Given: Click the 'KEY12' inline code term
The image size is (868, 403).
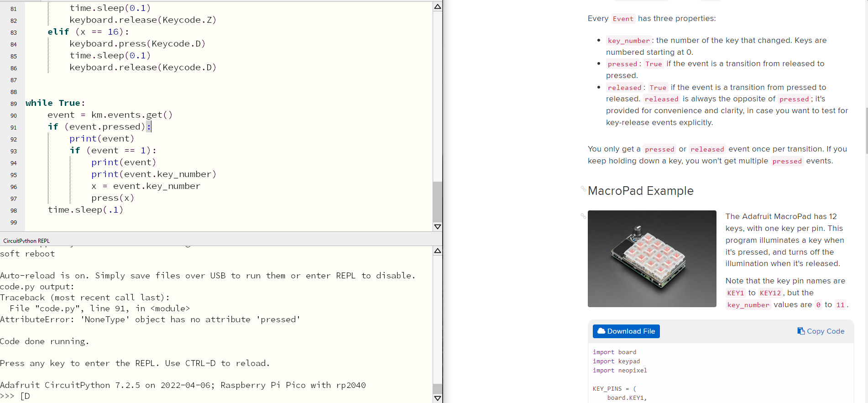Looking at the screenshot, I should [770, 293].
